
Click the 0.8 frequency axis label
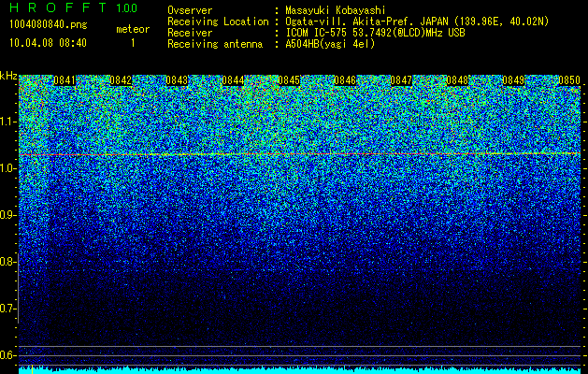point(8,262)
